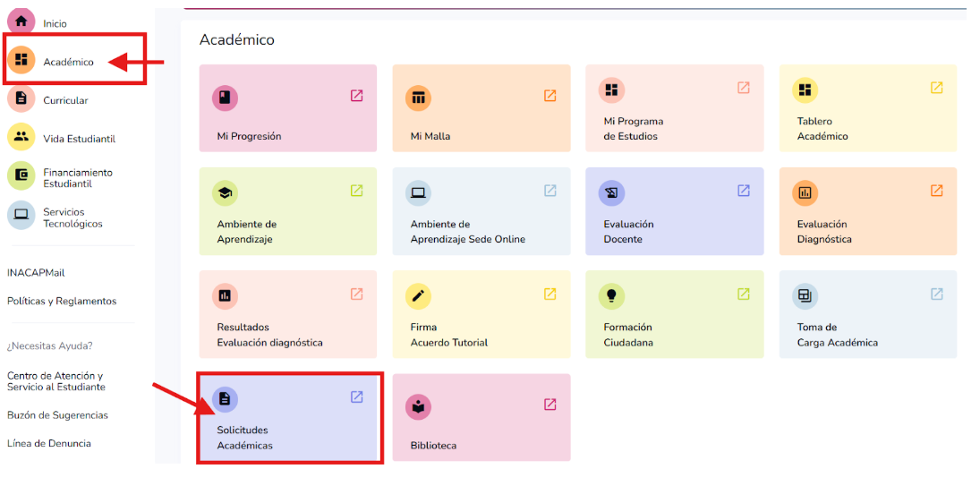This screenshot has height=486, width=980.
Task: Click the Tablero Académico card title
Action: coord(822,129)
